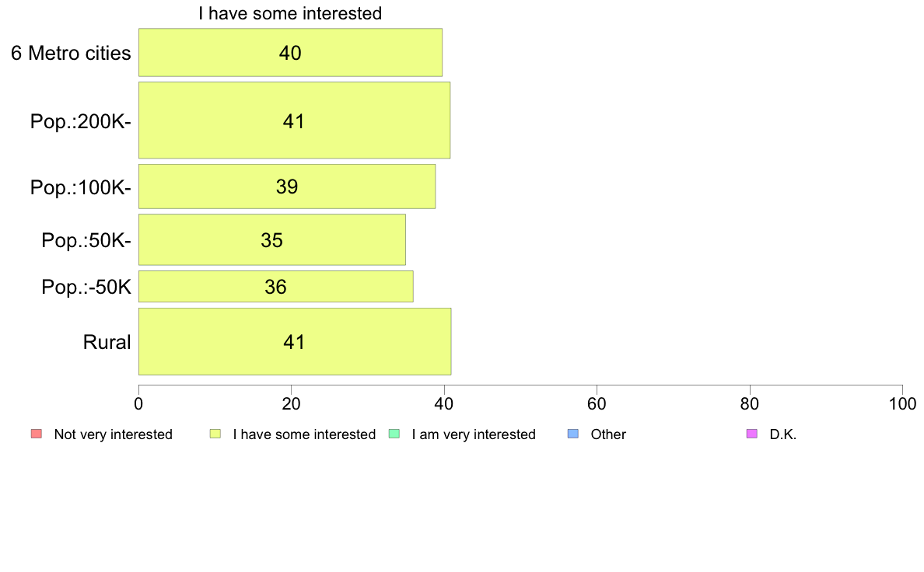Image resolution: width=924 pixels, height=572 pixels.
Task: Click the pink D.K. legend swatch
Action: (x=752, y=434)
